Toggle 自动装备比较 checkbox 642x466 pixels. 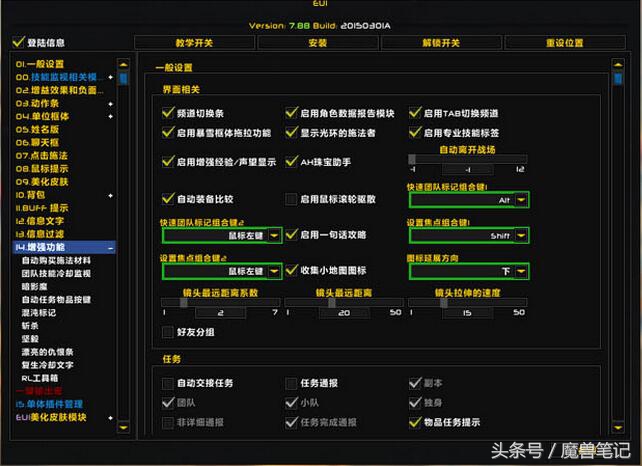168,199
